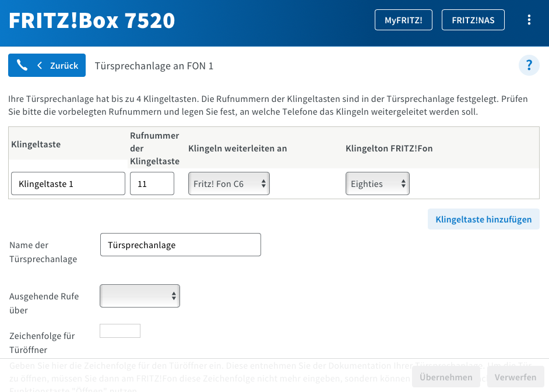Open the three-dot overflow menu
The image size is (549, 392).
pos(529,20)
